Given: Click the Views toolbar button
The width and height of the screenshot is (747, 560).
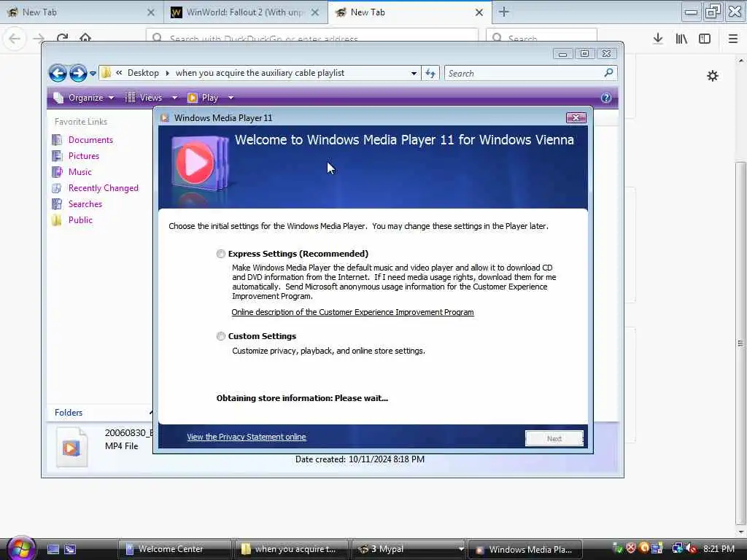Looking at the screenshot, I should pyautogui.click(x=144, y=98).
